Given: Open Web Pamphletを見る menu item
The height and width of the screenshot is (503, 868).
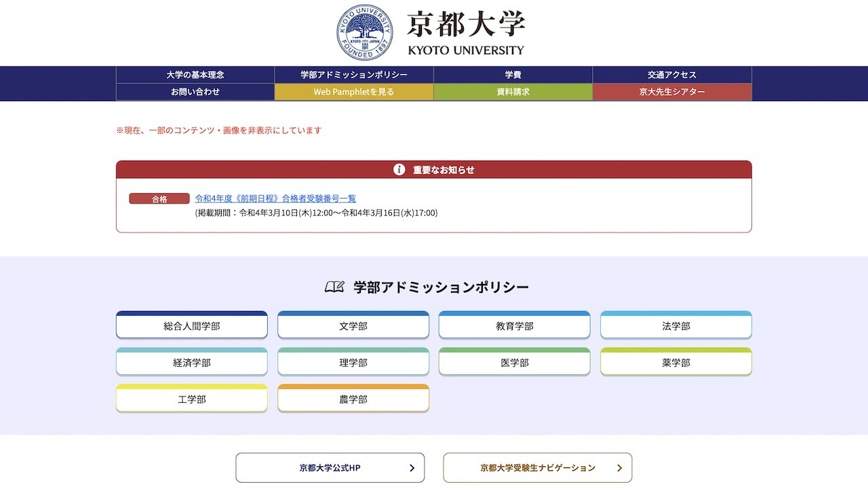Looking at the screenshot, I should point(354,92).
